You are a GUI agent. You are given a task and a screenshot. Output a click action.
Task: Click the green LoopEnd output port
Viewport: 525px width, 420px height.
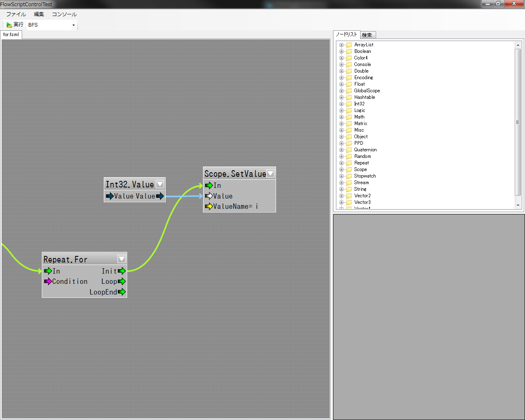pyautogui.click(x=122, y=292)
